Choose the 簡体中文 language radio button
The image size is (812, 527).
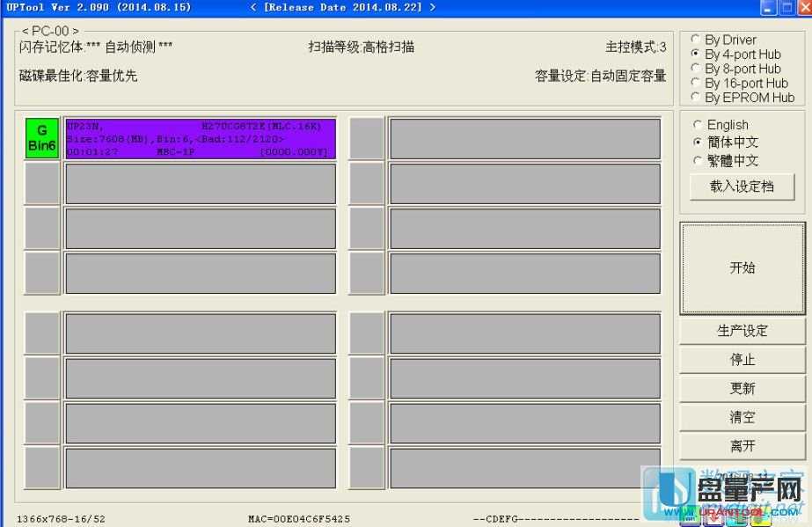[699, 143]
